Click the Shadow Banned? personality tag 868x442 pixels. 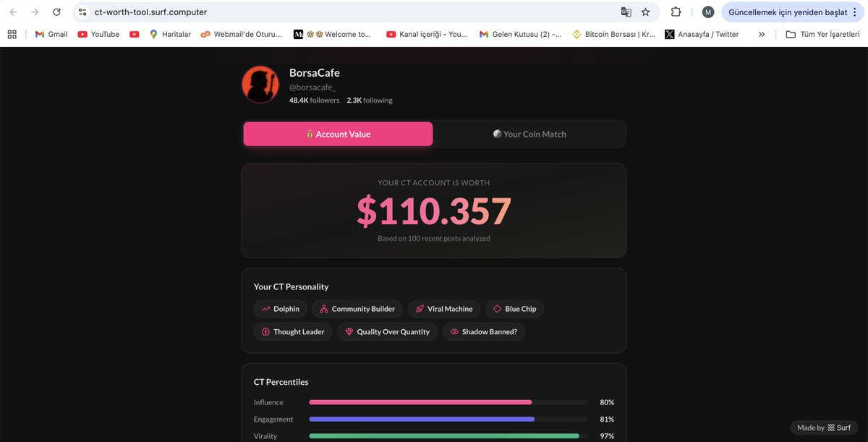tap(484, 332)
